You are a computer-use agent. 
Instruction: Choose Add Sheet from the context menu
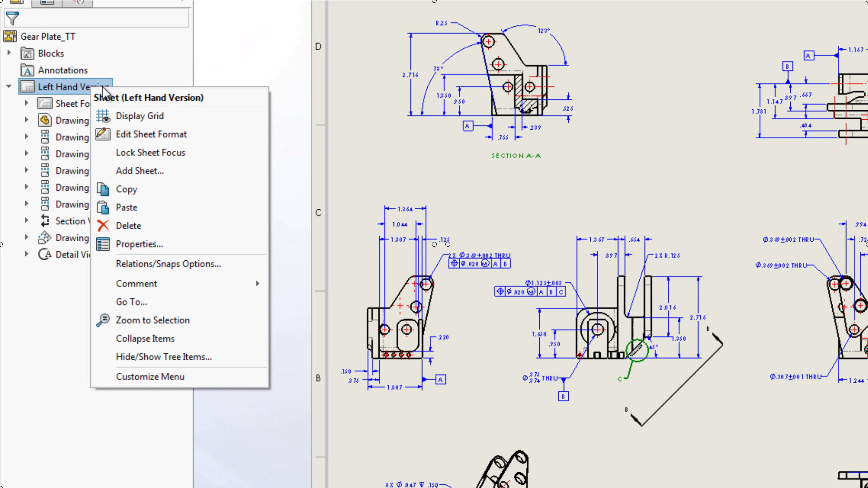tap(139, 170)
